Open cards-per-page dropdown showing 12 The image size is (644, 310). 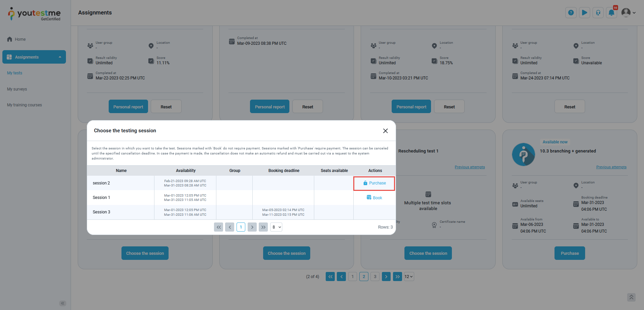pyautogui.click(x=409, y=277)
